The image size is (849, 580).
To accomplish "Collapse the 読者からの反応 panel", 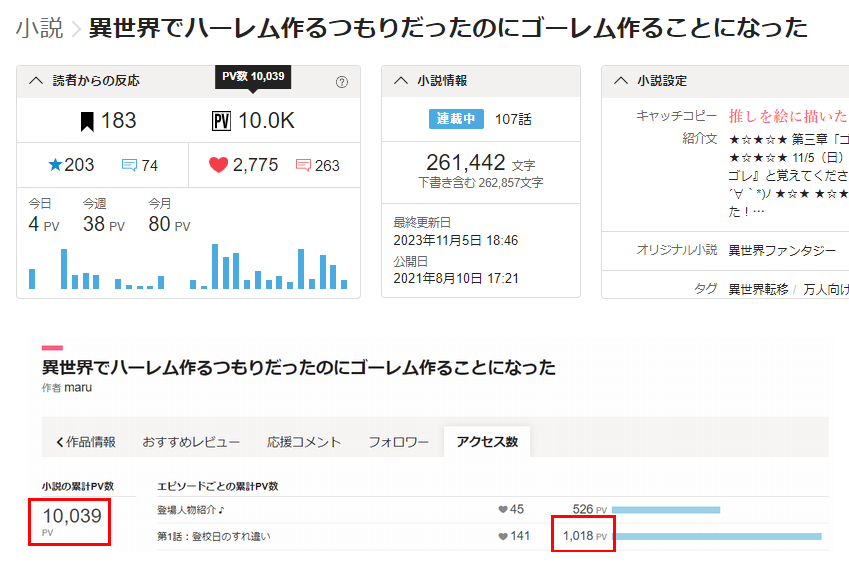I will (37, 81).
